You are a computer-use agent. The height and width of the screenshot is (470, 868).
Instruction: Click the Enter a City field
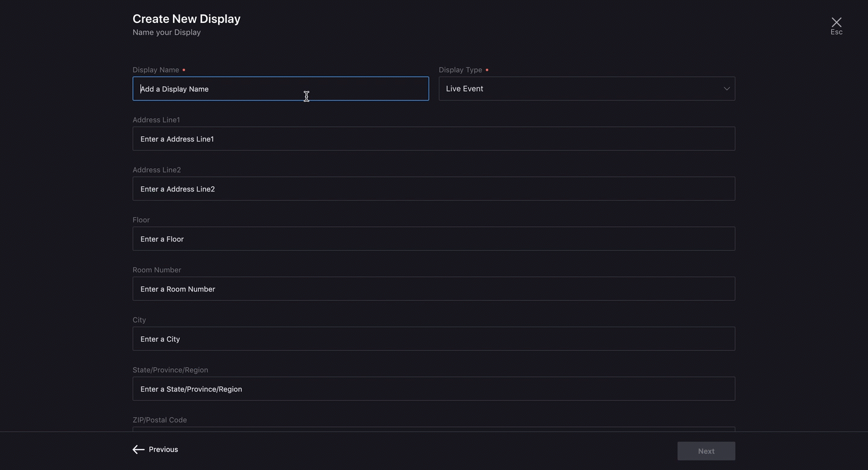coord(433,339)
